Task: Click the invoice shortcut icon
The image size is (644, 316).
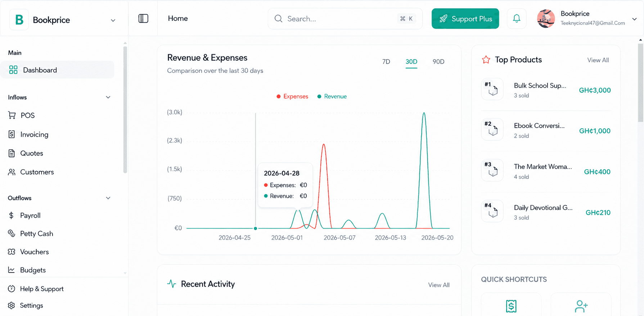Action: click(511, 306)
